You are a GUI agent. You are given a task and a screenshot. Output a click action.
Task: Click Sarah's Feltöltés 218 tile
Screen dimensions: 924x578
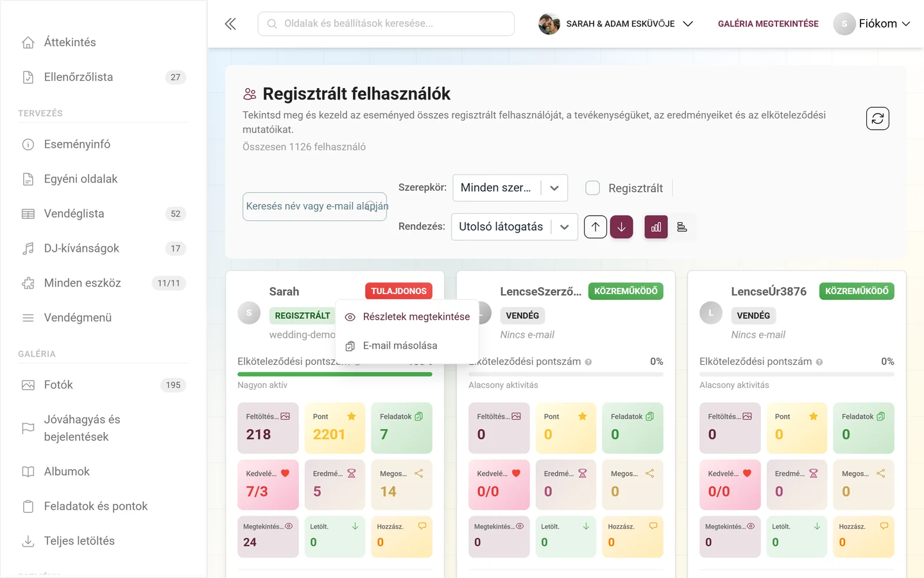point(268,428)
